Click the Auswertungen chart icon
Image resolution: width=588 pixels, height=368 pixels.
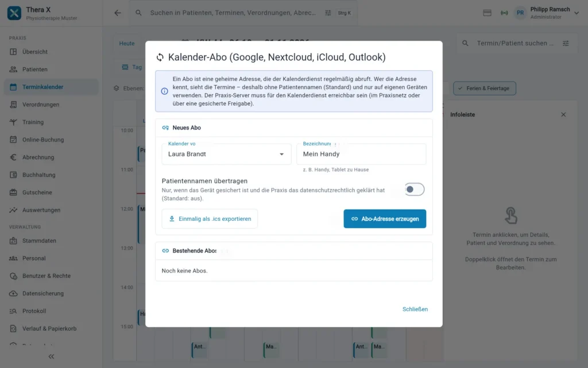(x=13, y=210)
